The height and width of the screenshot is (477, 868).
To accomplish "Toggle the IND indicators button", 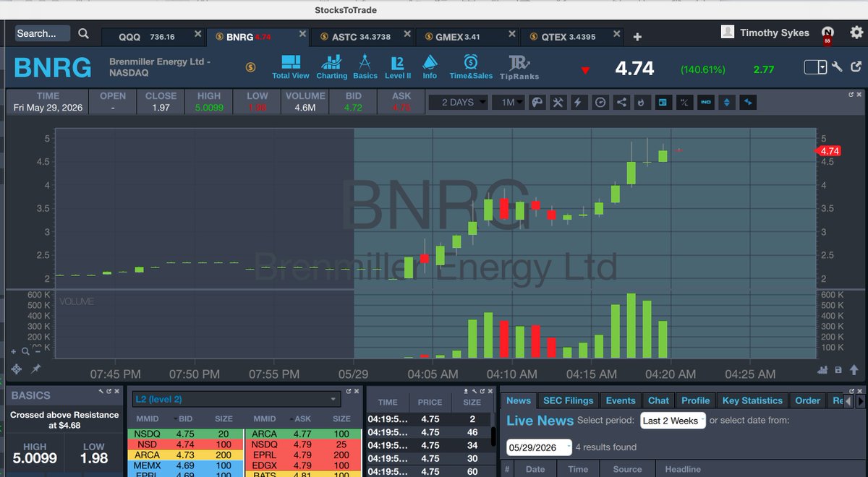I will (705, 103).
